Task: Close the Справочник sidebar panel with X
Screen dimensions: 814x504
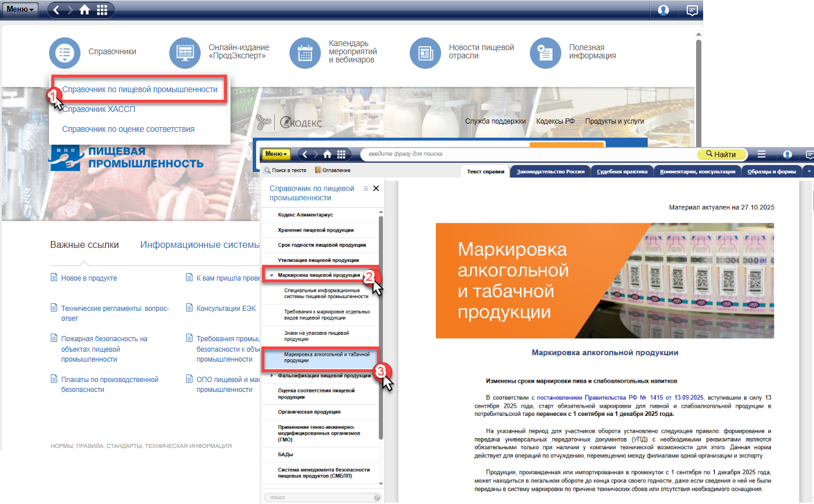Action: 376,188
